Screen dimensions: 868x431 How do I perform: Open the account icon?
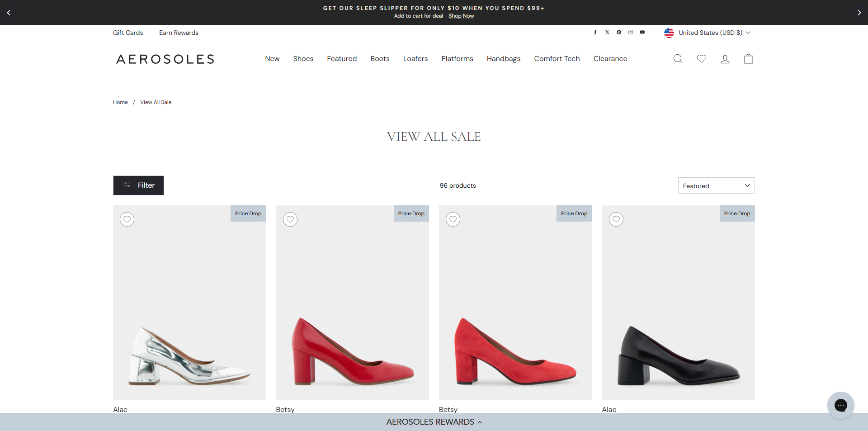pos(725,59)
